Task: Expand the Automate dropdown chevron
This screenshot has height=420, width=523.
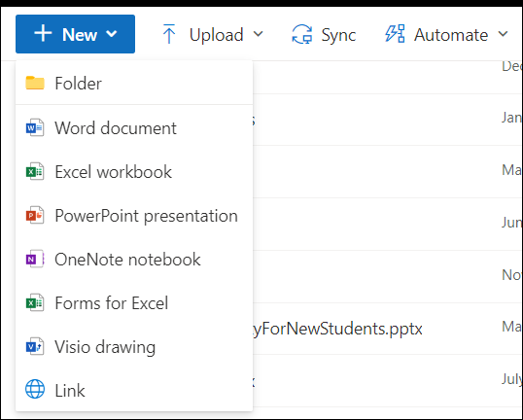Action: coord(503,34)
